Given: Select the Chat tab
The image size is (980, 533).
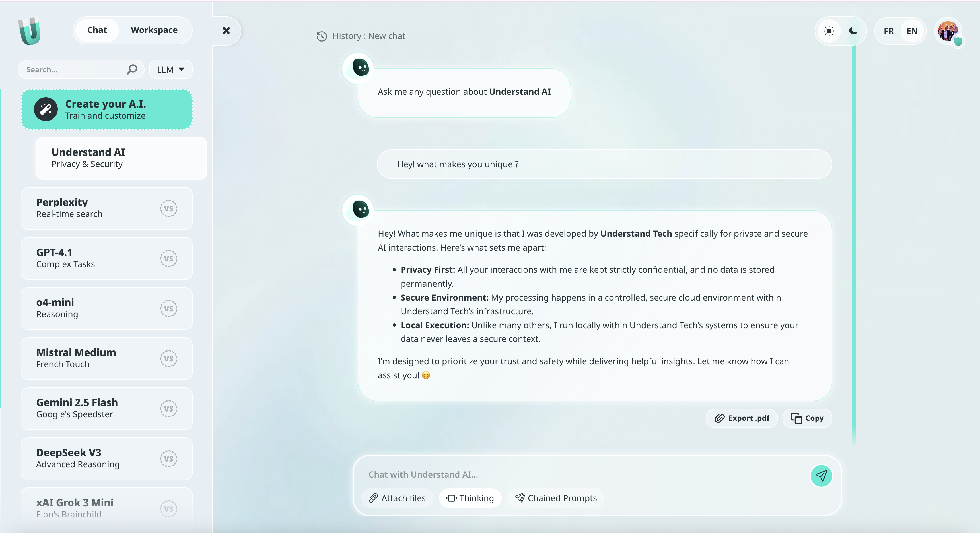Looking at the screenshot, I should 97,30.
